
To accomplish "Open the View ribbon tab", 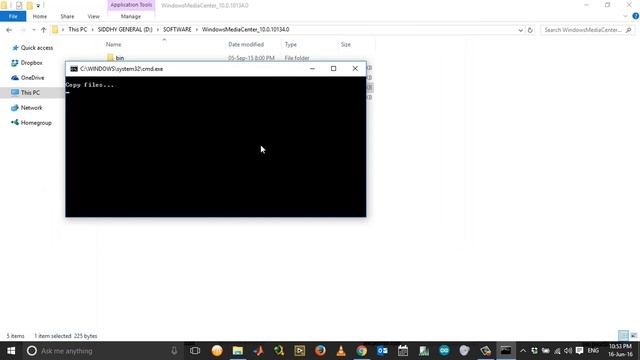I will click(x=93, y=16).
